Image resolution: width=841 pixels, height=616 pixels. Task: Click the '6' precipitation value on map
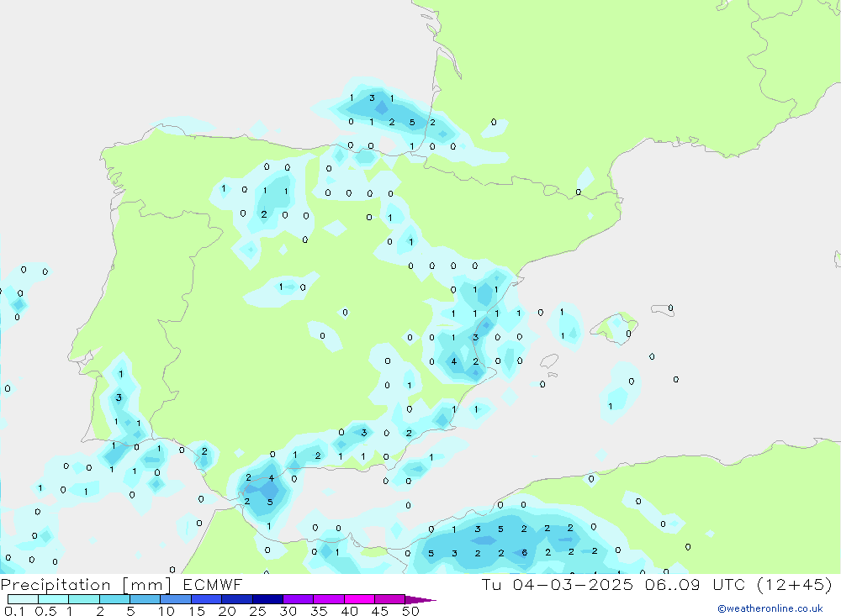[525, 553]
